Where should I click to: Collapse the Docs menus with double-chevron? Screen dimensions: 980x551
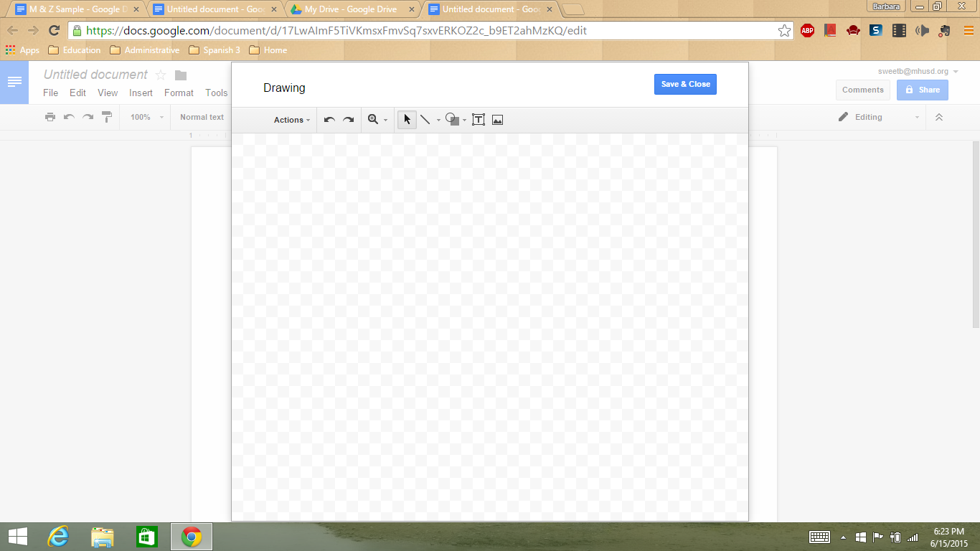pos(939,117)
